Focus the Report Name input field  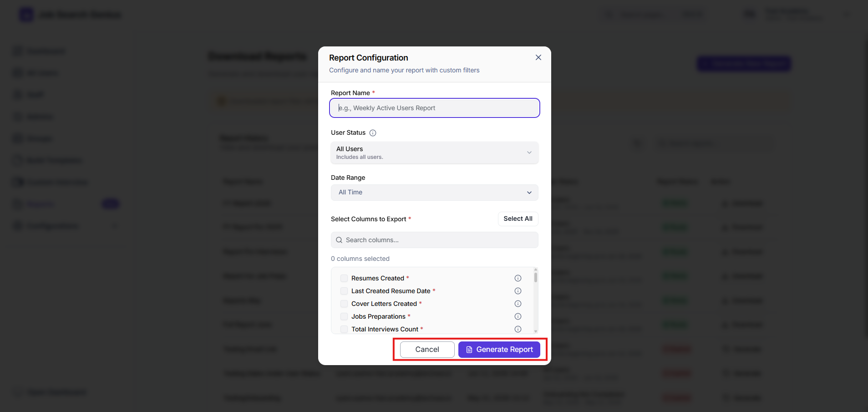435,108
